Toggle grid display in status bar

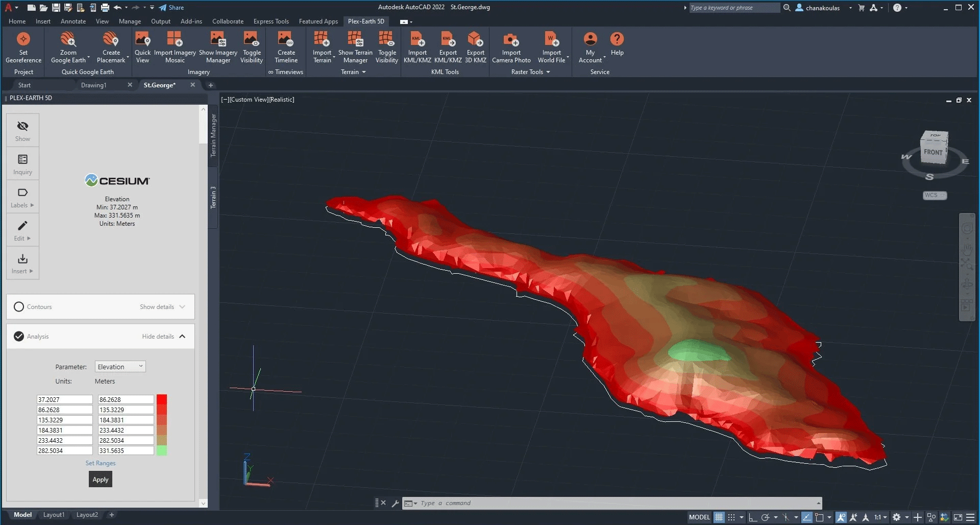point(719,517)
